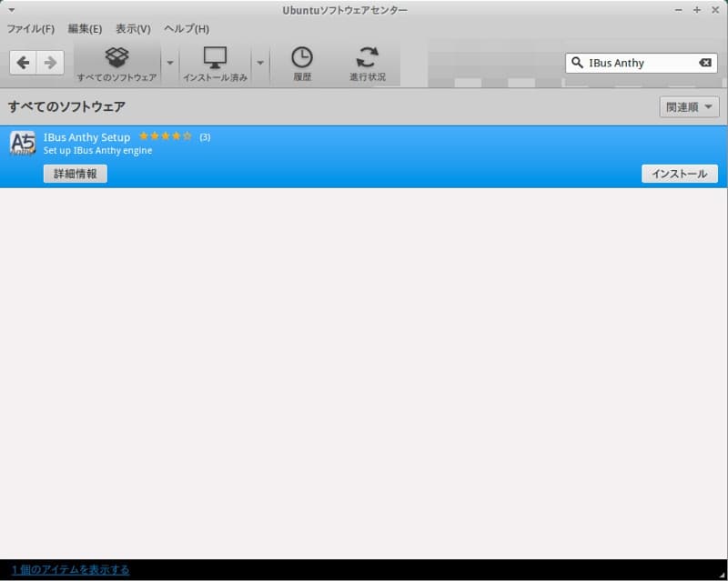Expand the すべてのソフトウェア dropdown arrow
728x581 pixels.
(170, 63)
